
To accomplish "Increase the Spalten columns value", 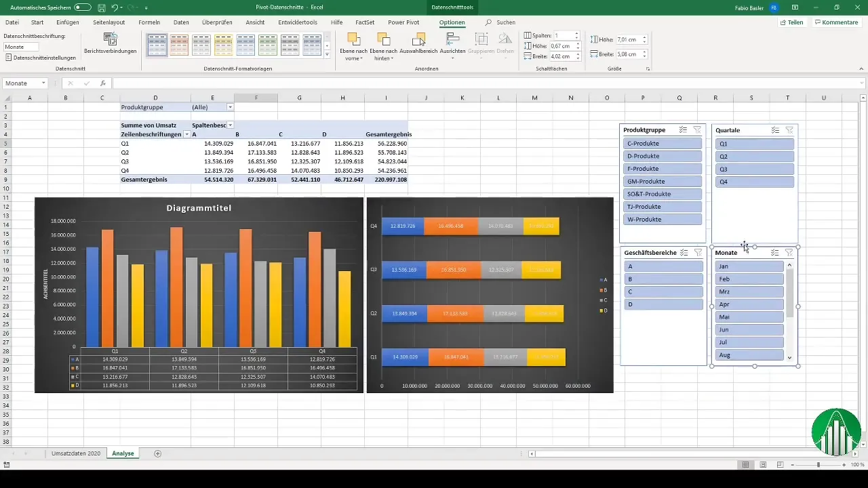I will [576, 33].
